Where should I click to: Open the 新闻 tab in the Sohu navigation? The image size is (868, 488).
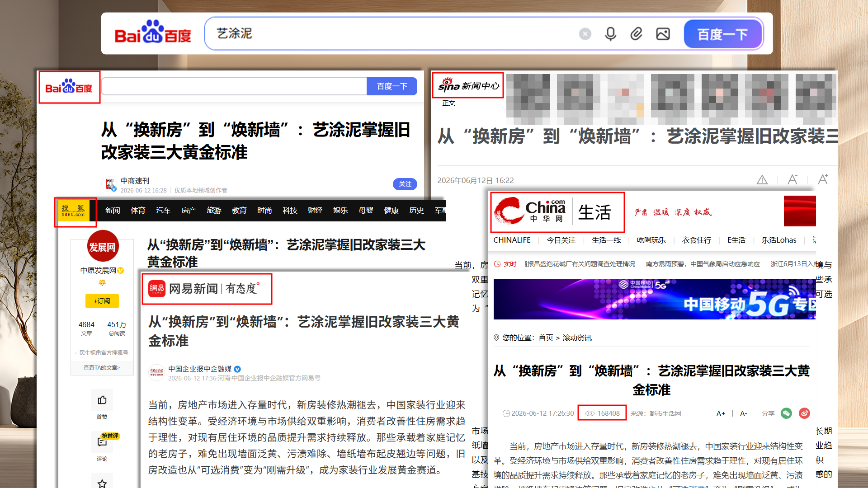[113, 211]
